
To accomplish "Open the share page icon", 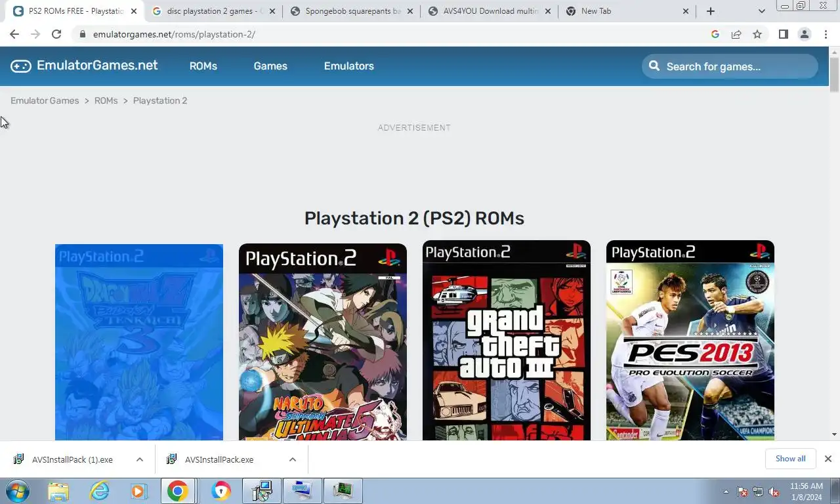I will pos(736,34).
